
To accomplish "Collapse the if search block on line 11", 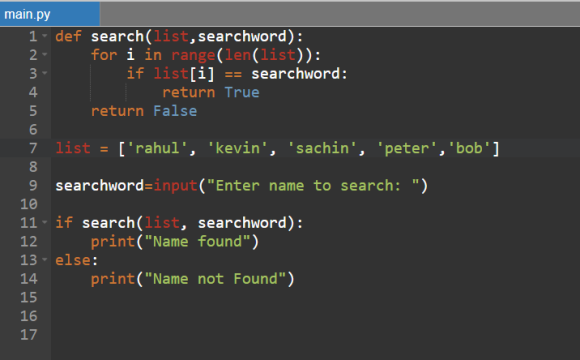I will (45, 222).
